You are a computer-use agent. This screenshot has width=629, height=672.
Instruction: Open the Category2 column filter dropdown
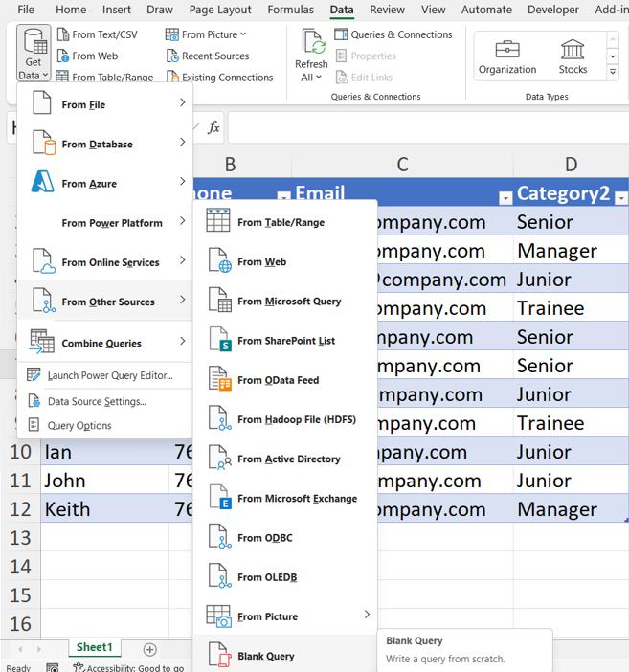click(x=620, y=197)
